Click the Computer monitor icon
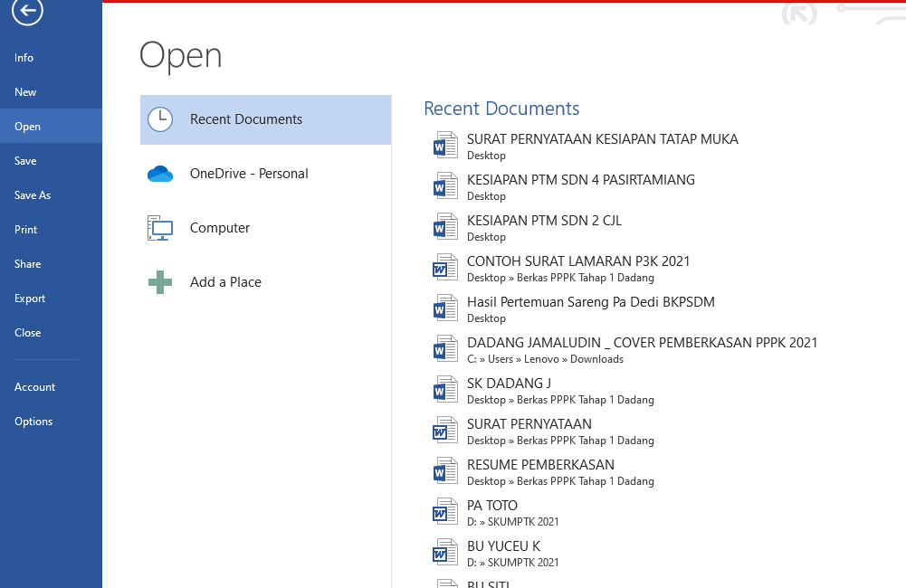906x588 pixels. tap(160, 228)
